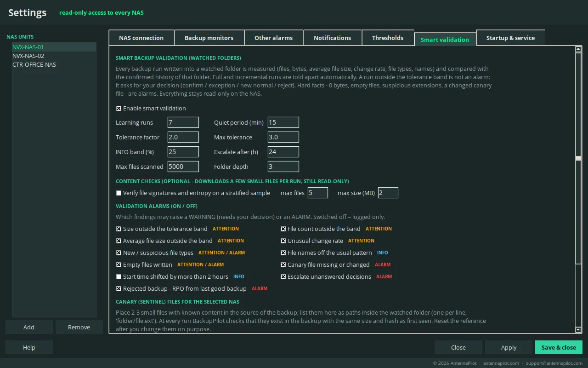
Task: Click the Add NAS button
Action: pyautogui.click(x=29, y=327)
